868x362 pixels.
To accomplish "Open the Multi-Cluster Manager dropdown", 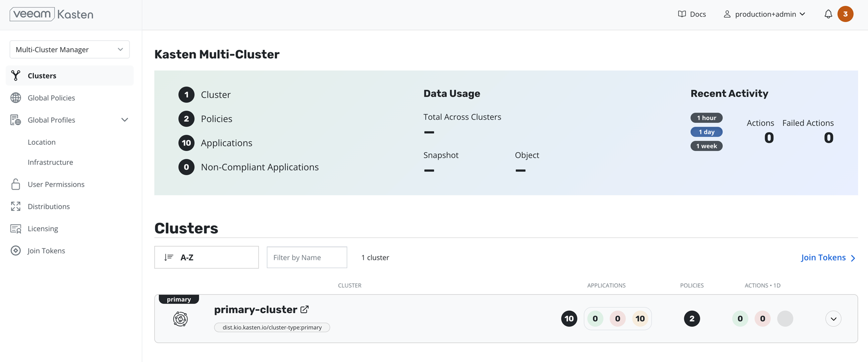I will 69,49.
